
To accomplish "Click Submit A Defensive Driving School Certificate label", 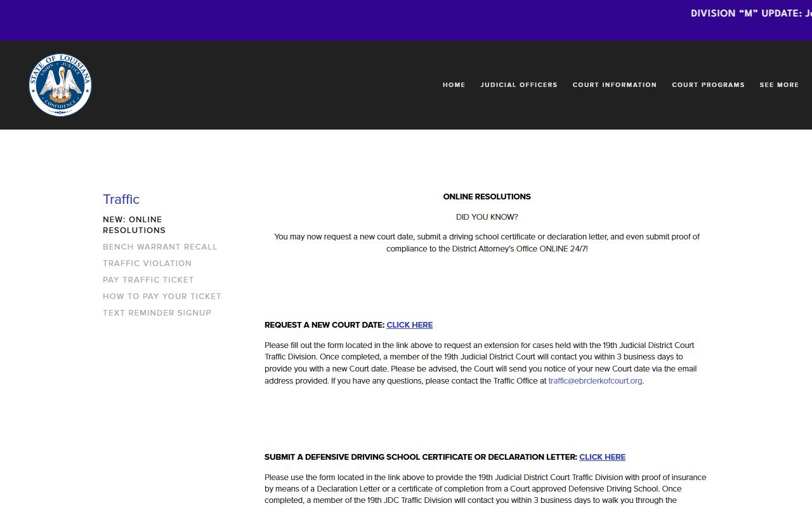I will (x=421, y=457).
